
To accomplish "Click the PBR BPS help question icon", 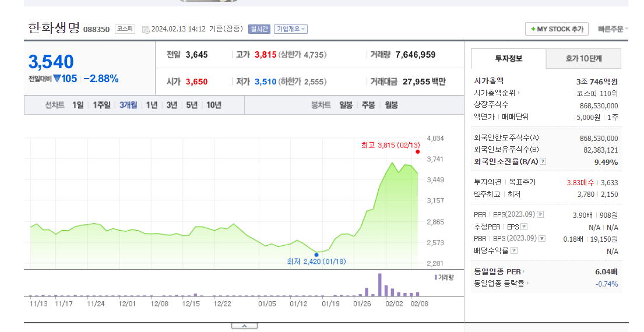I will (542, 238).
